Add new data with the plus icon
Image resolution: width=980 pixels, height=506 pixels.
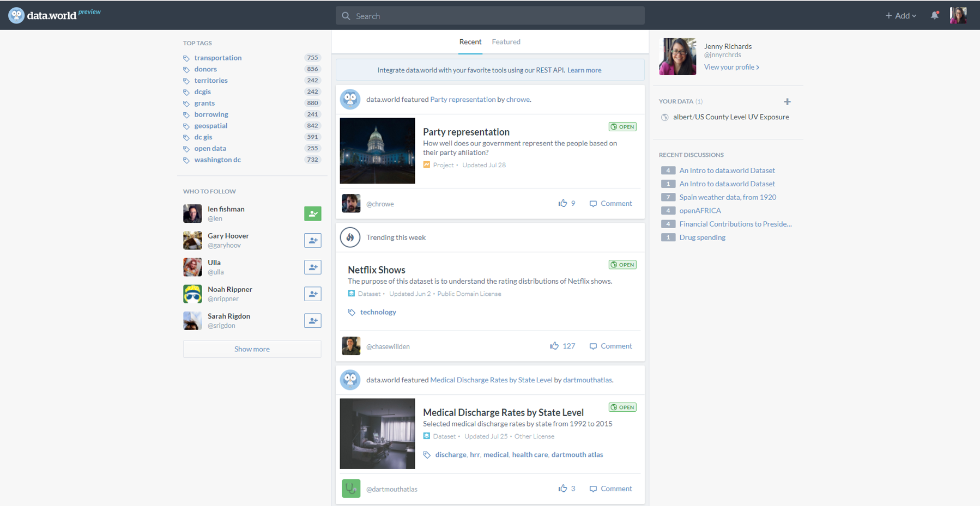click(x=787, y=101)
